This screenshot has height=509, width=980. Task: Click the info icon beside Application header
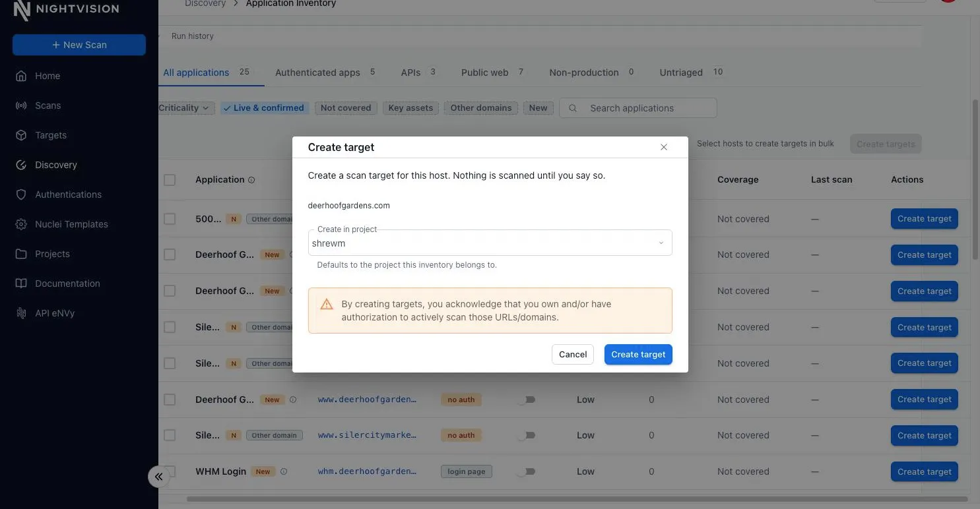pyautogui.click(x=251, y=180)
